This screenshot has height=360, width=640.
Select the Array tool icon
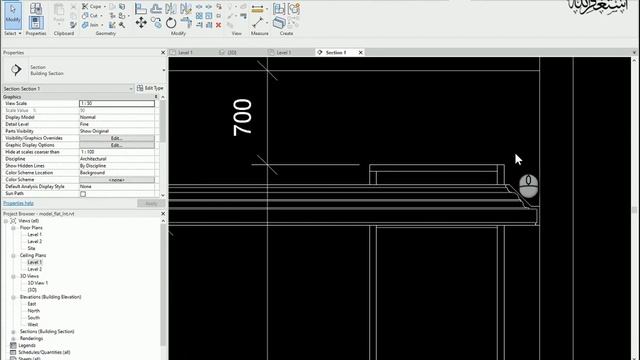199,16
